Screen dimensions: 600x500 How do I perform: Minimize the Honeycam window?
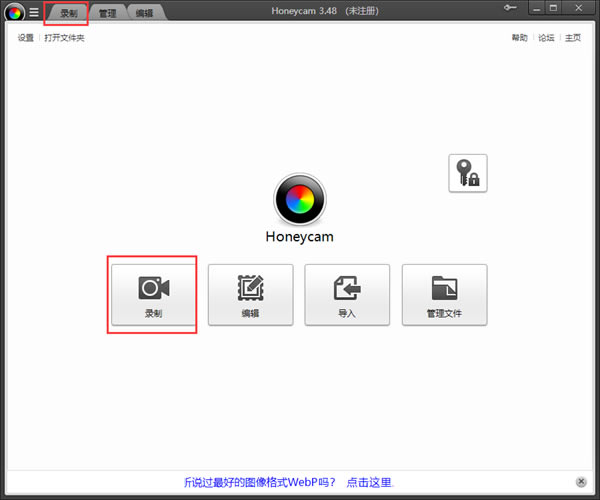(536, 8)
